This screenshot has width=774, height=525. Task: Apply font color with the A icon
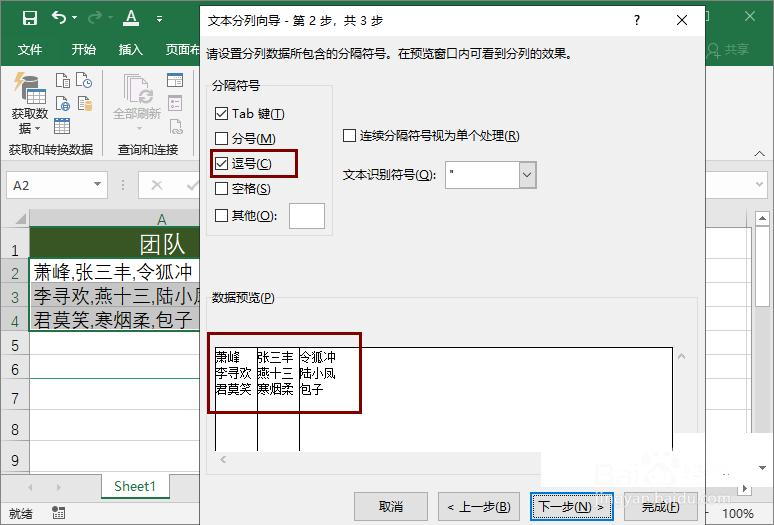tap(131, 18)
